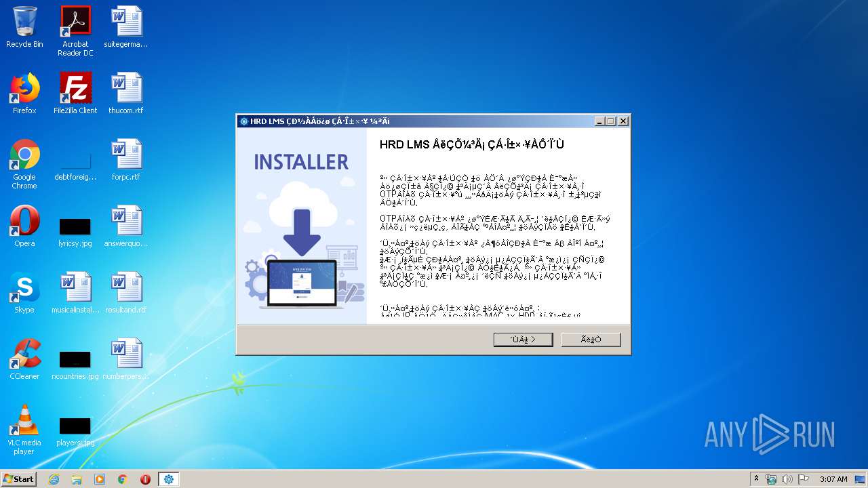Maximize the HRD LMS installer window
The image size is (868, 488).
tap(611, 121)
